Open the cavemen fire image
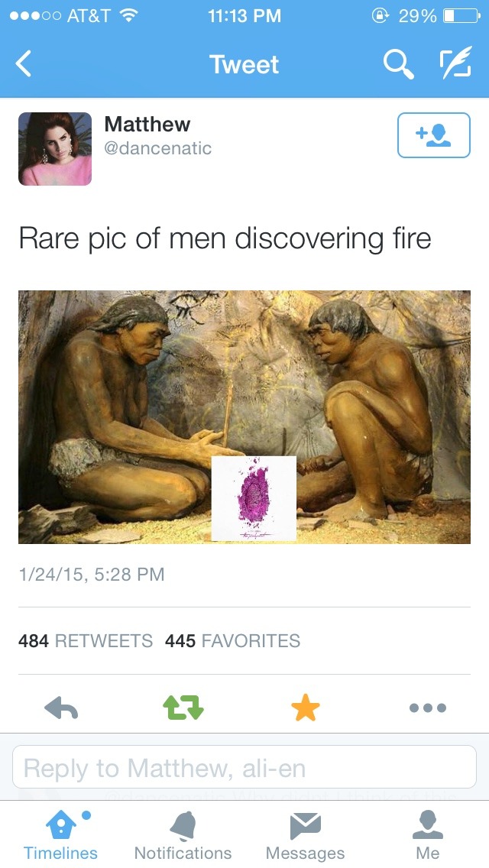Screen dimensions: 489x868 pos(244,417)
